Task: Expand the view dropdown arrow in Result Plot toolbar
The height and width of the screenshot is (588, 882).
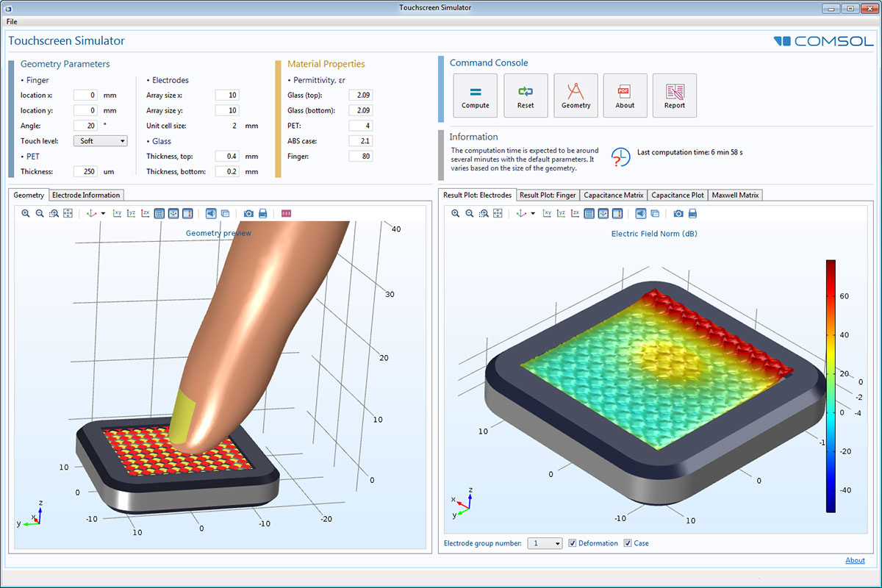Action: [x=533, y=213]
